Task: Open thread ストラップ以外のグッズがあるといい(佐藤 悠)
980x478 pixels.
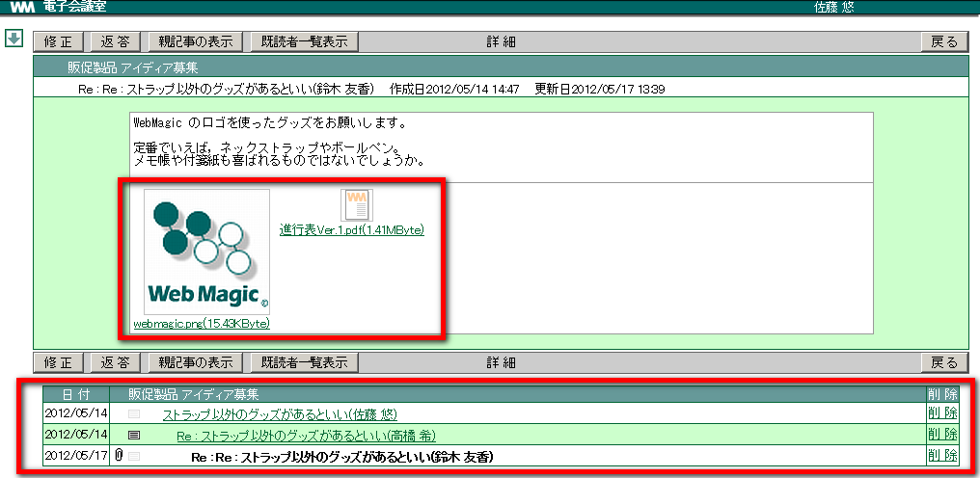Action: tap(280, 414)
